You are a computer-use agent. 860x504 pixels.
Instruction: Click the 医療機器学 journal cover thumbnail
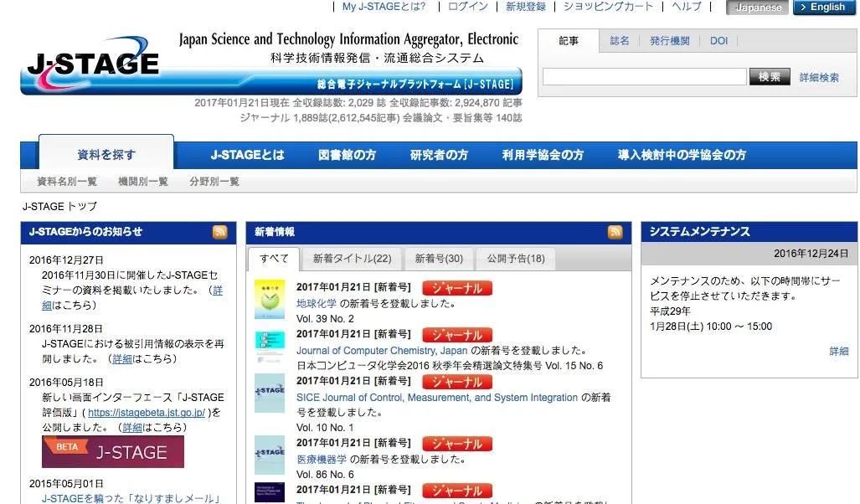pos(270,455)
